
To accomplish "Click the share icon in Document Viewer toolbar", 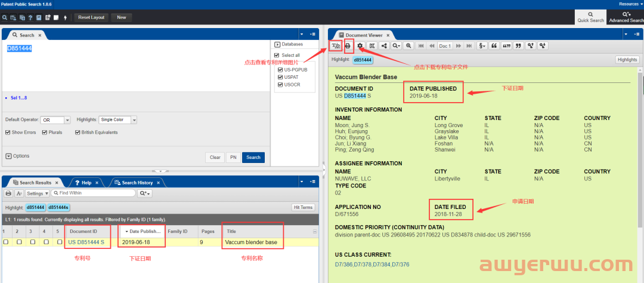I will pos(384,45).
